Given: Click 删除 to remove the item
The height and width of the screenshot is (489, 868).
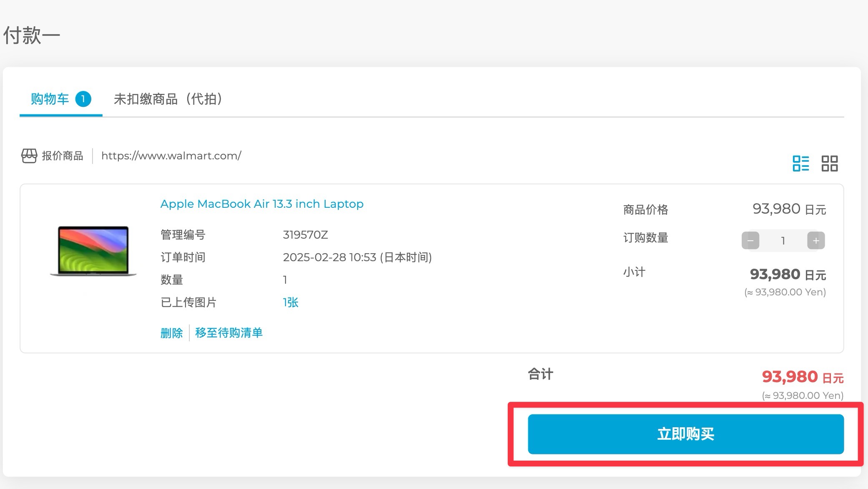Looking at the screenshot, I should (171, 333).
